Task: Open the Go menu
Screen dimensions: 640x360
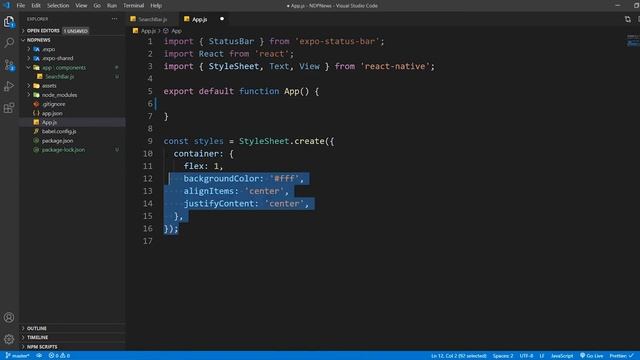Action: pyautogui.click(x=97, y=6)
